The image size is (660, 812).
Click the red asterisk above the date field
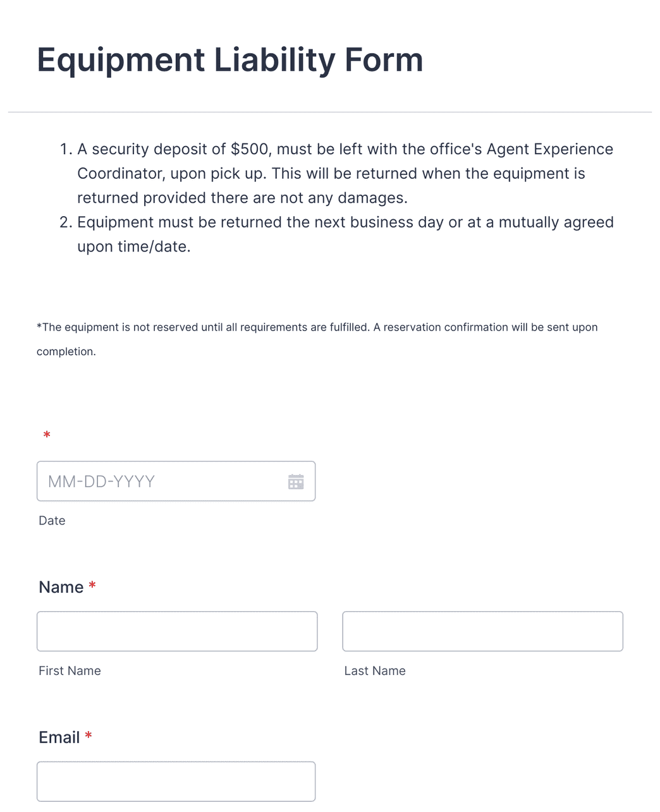coord(47,435)
